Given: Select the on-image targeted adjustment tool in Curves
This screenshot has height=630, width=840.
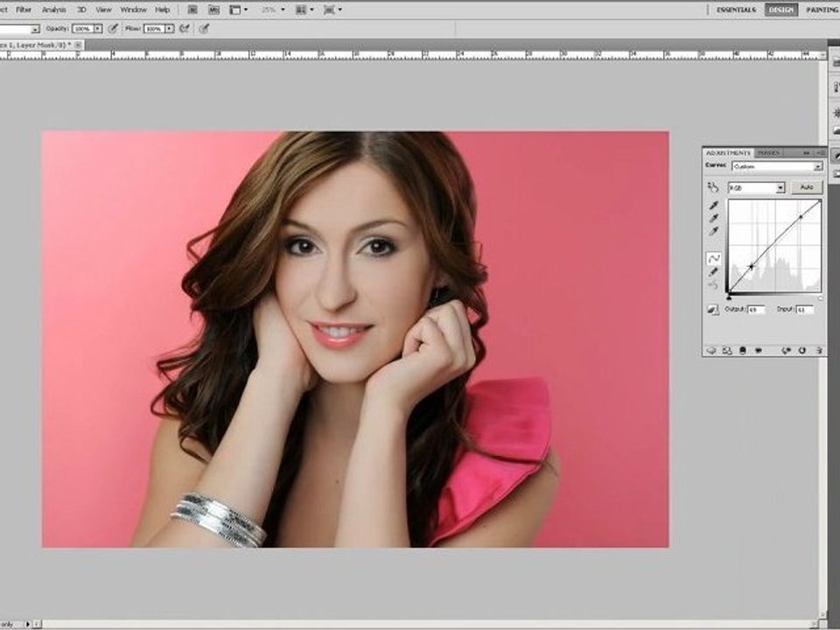Looking at the screenshot, I should pos(712,187).
